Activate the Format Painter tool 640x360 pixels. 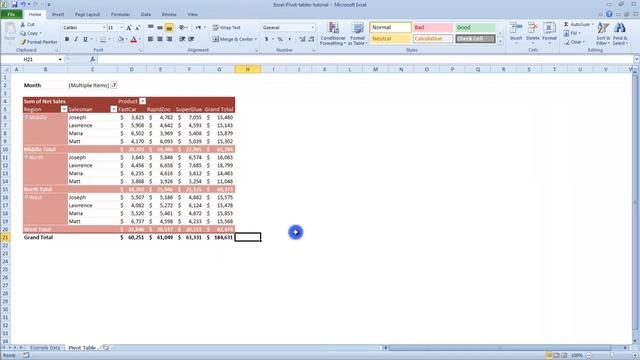[39, 42]
